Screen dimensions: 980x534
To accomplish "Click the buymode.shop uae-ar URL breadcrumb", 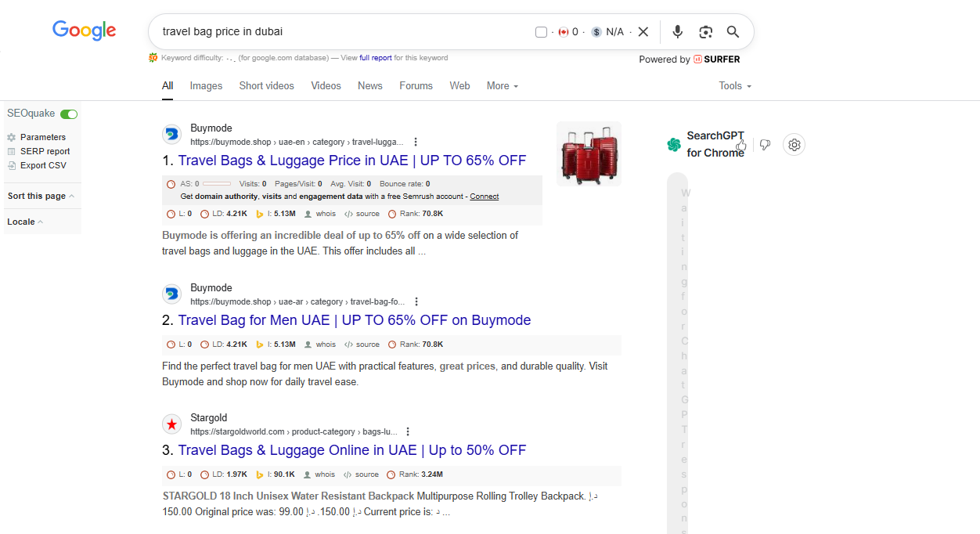I will pyautogui.click(x=297, y=302).
